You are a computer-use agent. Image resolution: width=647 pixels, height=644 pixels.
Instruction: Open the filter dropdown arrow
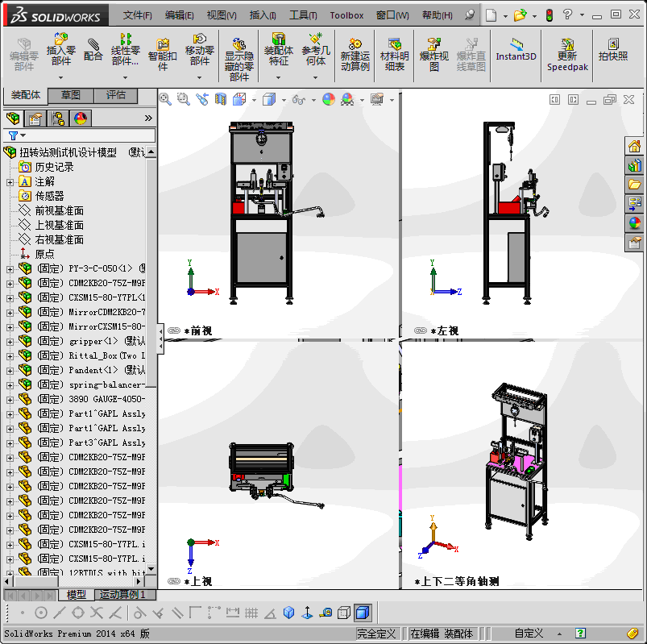pos(23,135)
